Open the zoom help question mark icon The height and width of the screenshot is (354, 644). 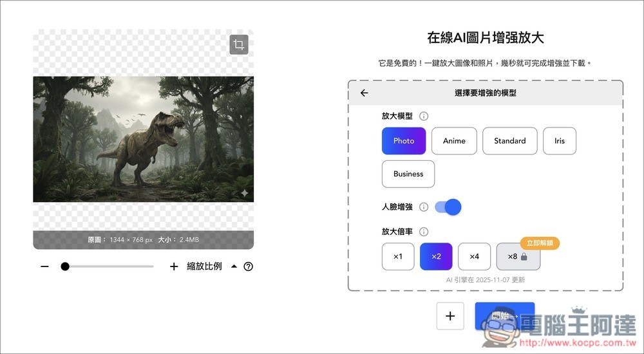248,266
